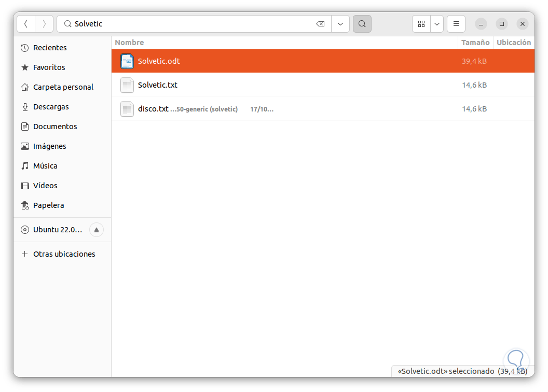The height and width of the screenshot is (392, 548).
Task: Click in the search field containing Solvetic
Action: click(x=194, y=24)
